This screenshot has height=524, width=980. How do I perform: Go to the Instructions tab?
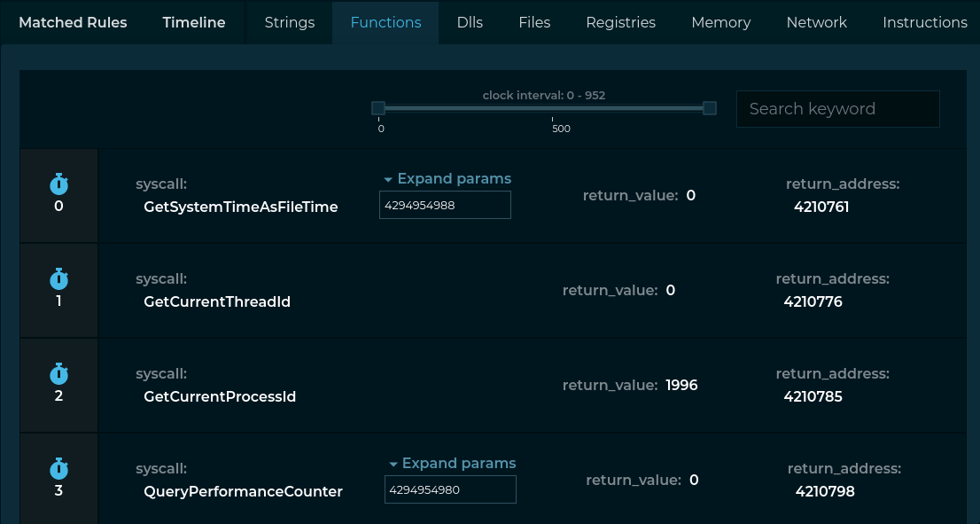coord(924,23)
